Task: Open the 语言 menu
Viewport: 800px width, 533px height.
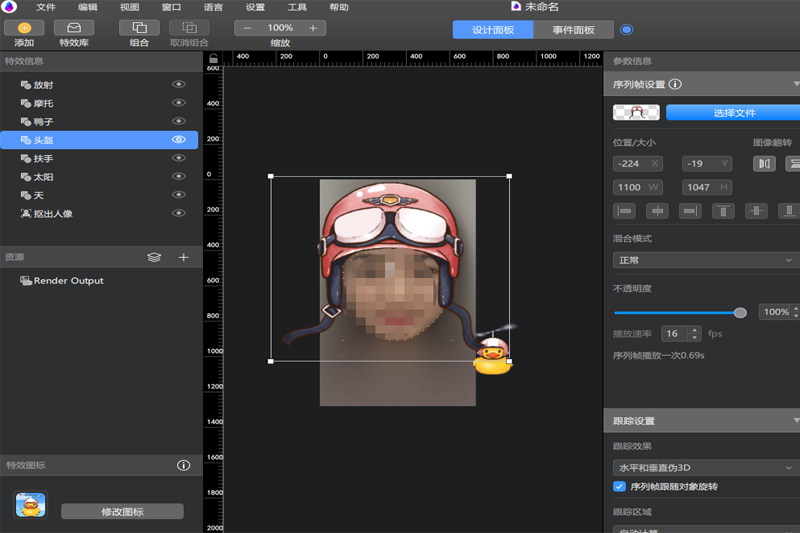Action: coord(213,7)
